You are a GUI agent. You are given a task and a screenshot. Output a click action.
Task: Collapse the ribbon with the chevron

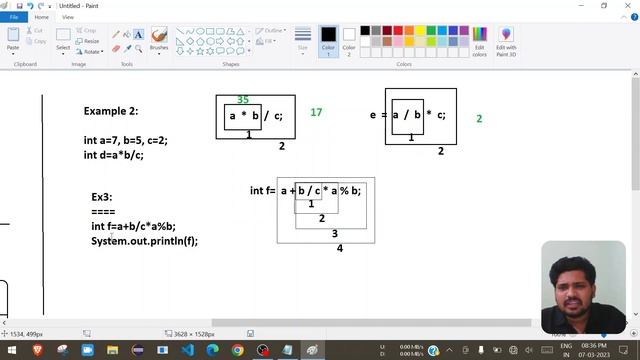(x=624, y=17)
